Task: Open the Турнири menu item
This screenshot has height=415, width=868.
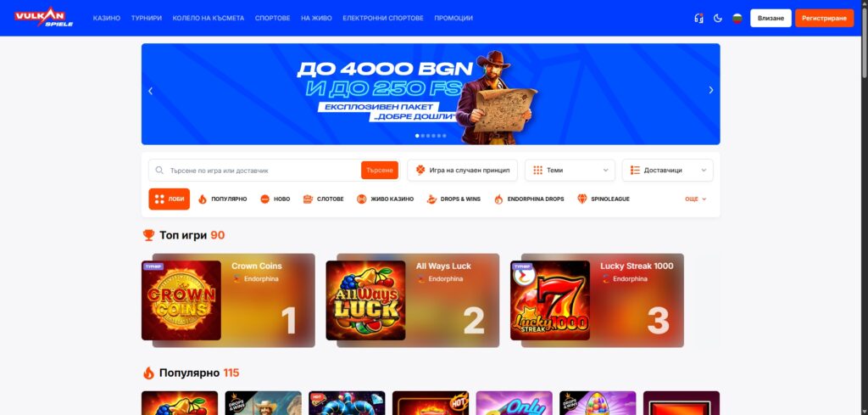Action: (147, 19)
